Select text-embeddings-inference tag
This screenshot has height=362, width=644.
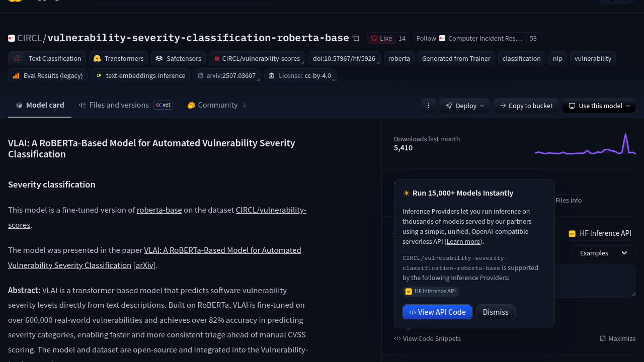[140, 76]
